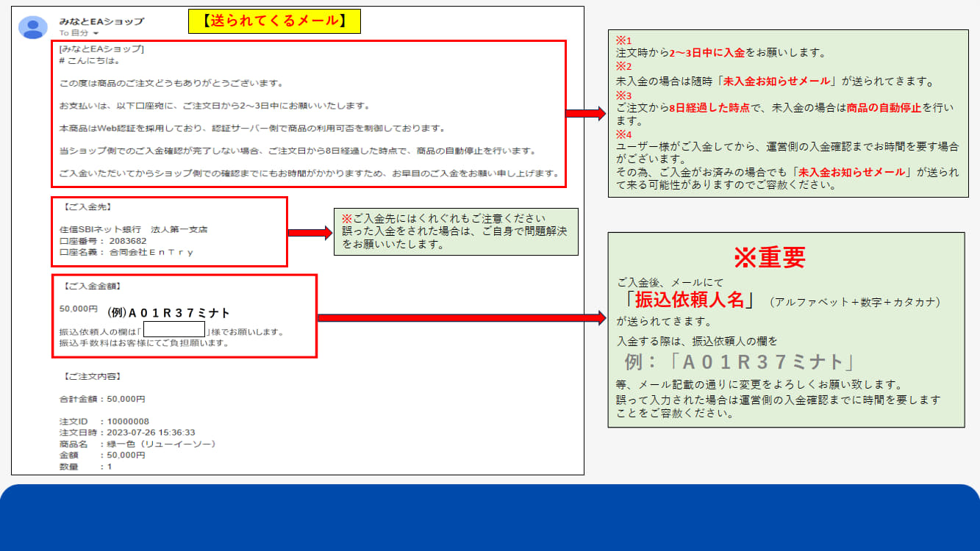Screen dimensions: 980x551
Task: Click the long red arrow pointing to ※重要
Action: click(461, 317)
